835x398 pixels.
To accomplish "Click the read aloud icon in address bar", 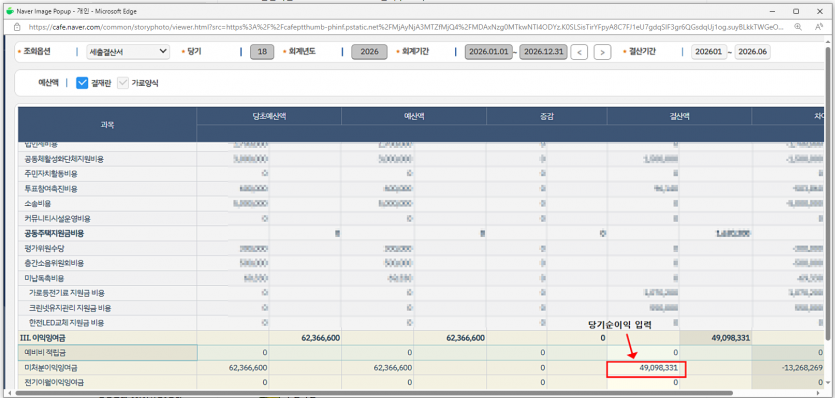I will (x=819, y=26).
